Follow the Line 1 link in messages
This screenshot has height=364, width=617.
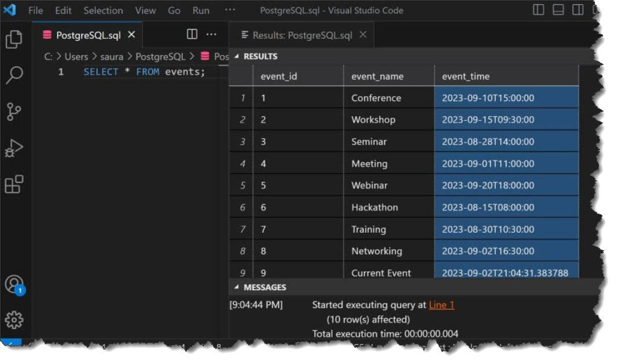coord(441,305)
